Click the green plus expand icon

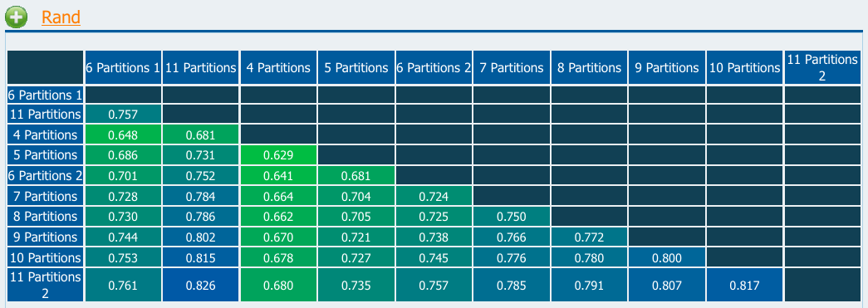point(16,17)
